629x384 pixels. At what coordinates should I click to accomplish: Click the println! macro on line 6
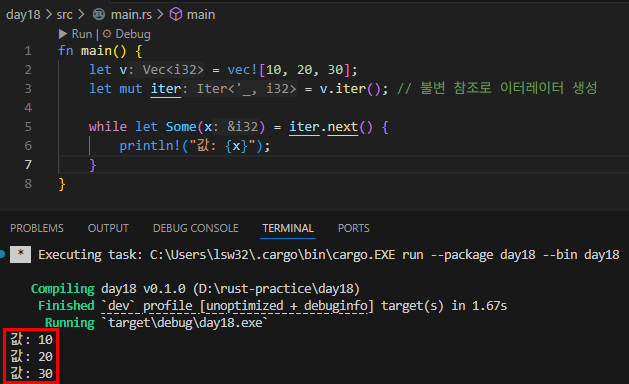[150, 146]
